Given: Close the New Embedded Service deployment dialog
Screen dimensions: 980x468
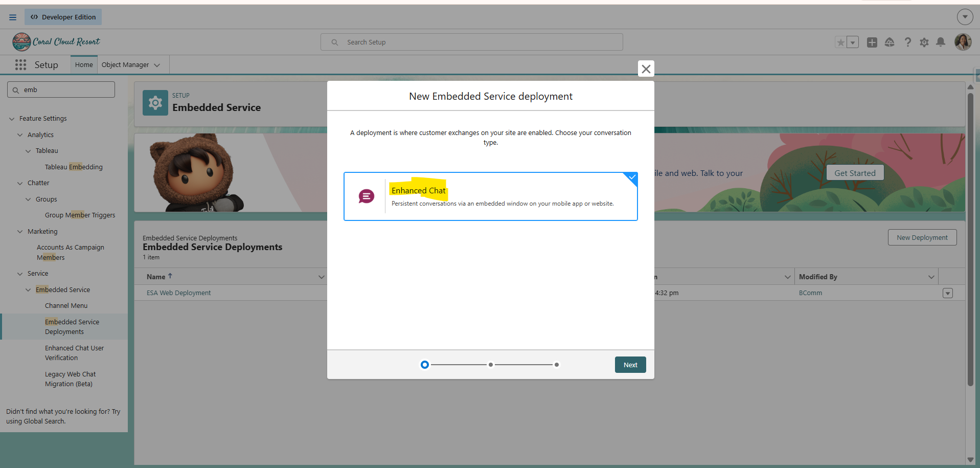Looking at the screenshot, I should coord(646,69).
